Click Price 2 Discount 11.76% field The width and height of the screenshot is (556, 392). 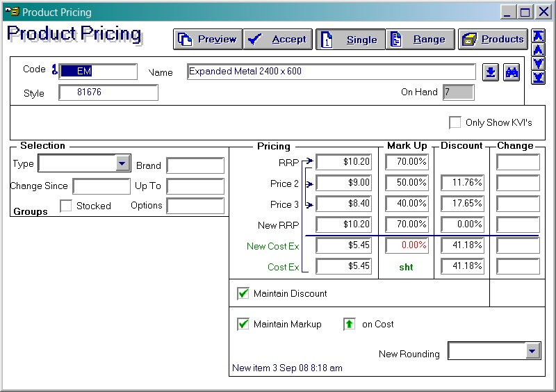click(x=462, y=183)
